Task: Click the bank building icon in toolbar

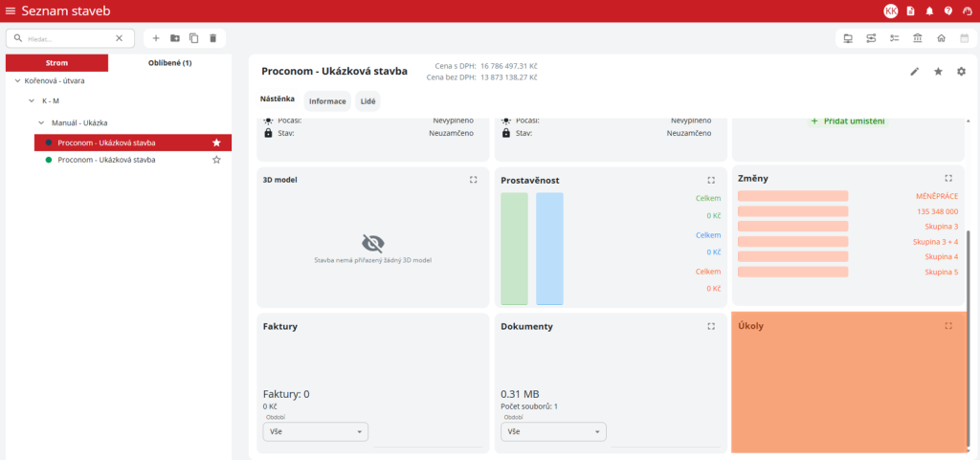Action: coord(918,38)
